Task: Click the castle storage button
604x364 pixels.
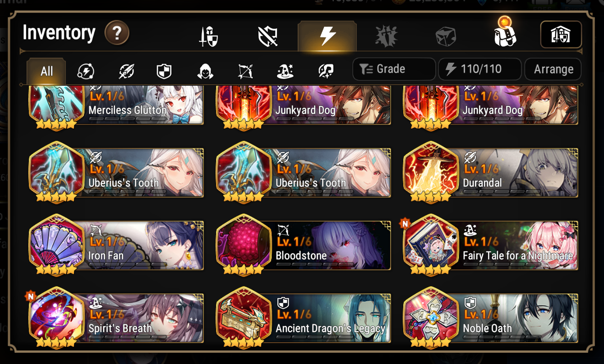Action: 561,35
